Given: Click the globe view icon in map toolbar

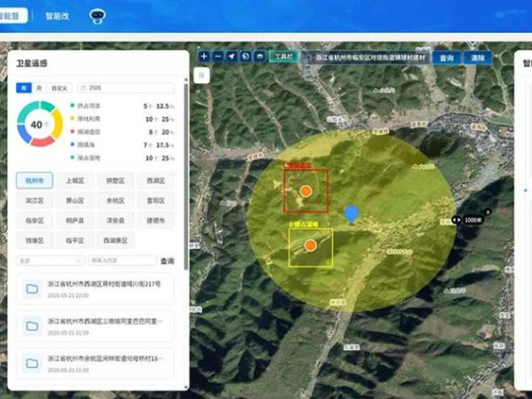Looking at the screenshot, I should point(246,57).
